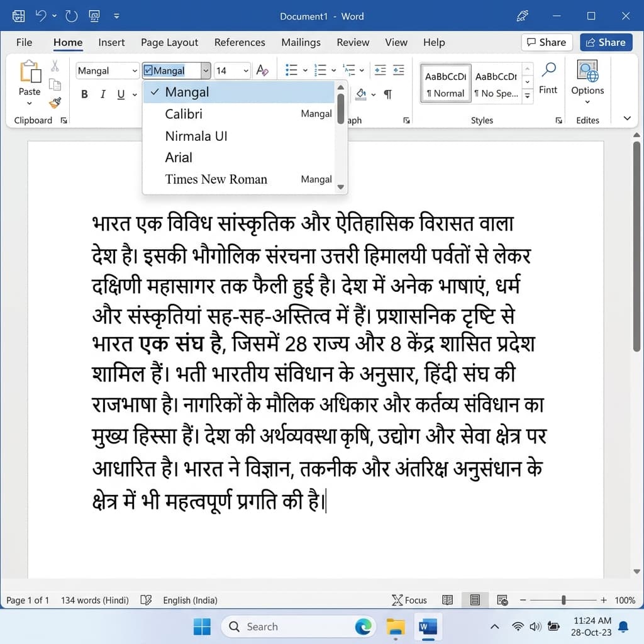Click English (India) language status

(190, 600)
